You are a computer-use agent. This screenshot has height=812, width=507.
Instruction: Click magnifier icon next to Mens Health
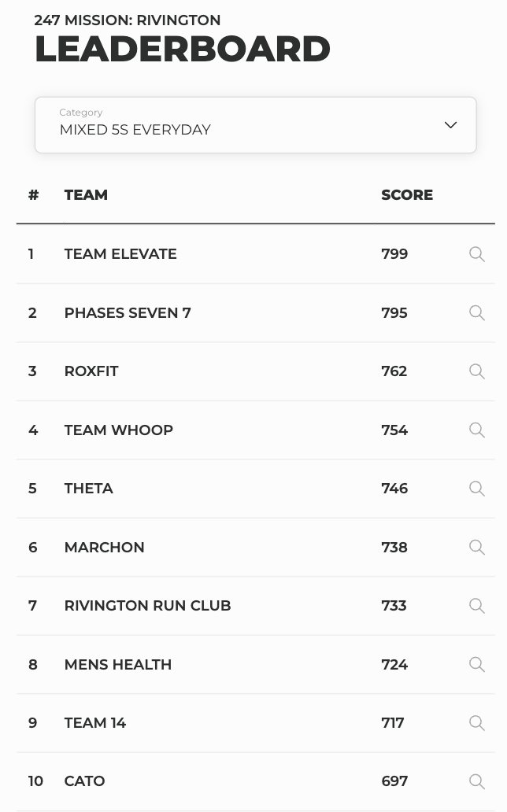tap(477, 664)
